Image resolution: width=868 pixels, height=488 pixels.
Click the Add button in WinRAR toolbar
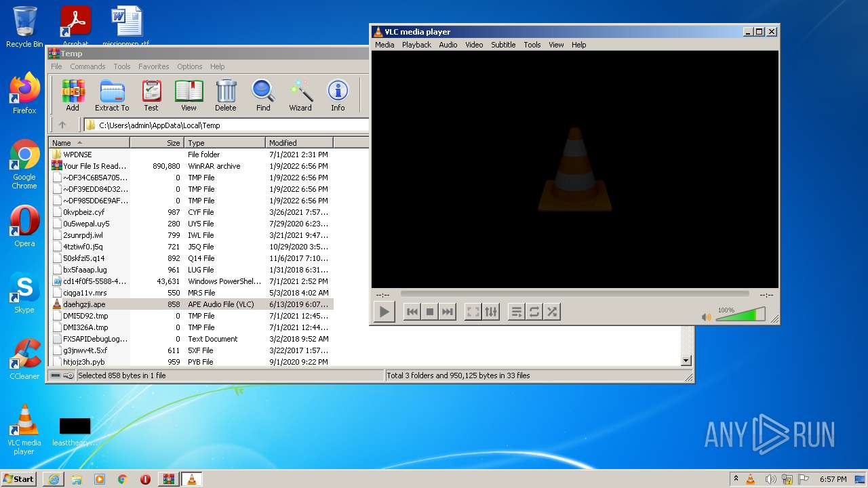(x=73, y=95)
